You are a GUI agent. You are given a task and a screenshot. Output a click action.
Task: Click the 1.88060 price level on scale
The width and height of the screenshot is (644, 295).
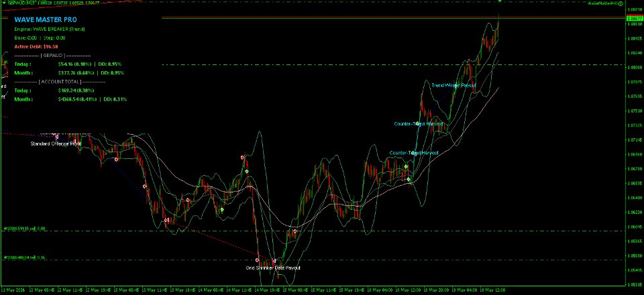(635, 67)
